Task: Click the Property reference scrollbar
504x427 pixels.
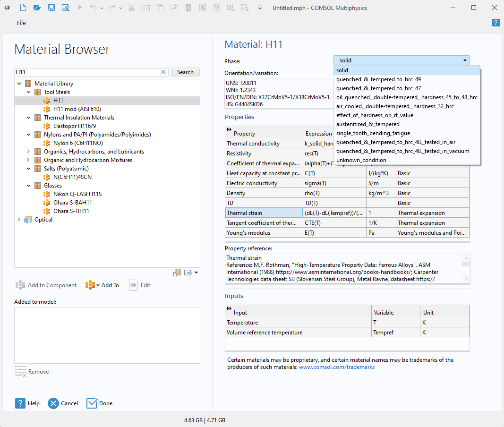Action: click(x=466, y=268)
